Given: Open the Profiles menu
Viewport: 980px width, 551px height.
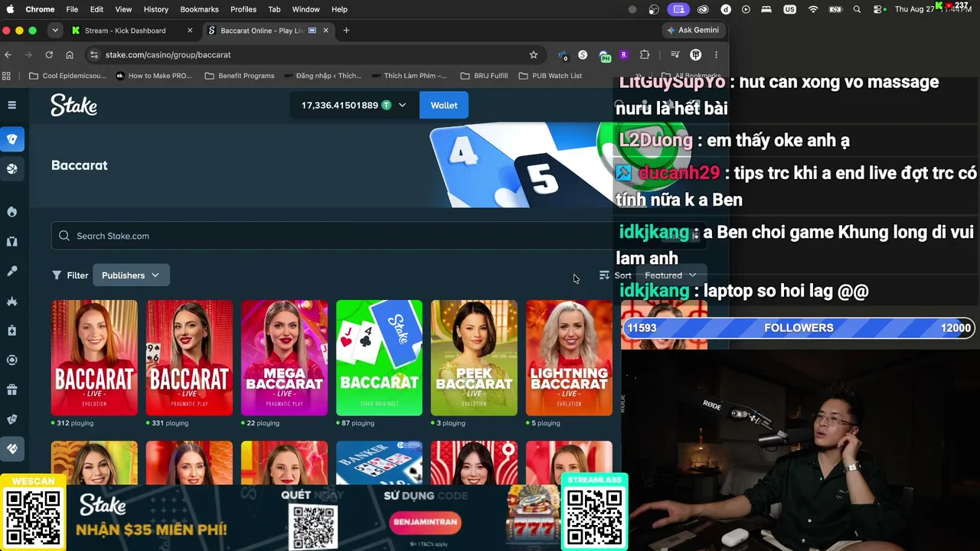Looking at the screenshot, I should pos(243,9).
